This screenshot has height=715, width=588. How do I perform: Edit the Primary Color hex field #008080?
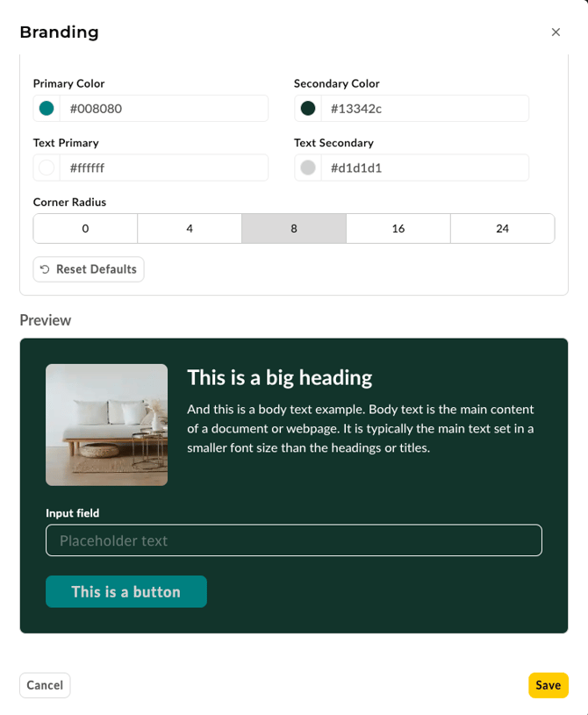(x=163, y=109)
